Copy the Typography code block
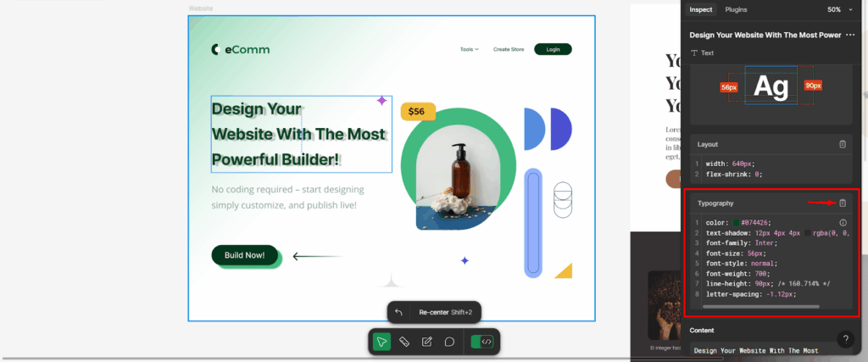The width and height of the screenshot is (868, 362). tap(843, 203)
